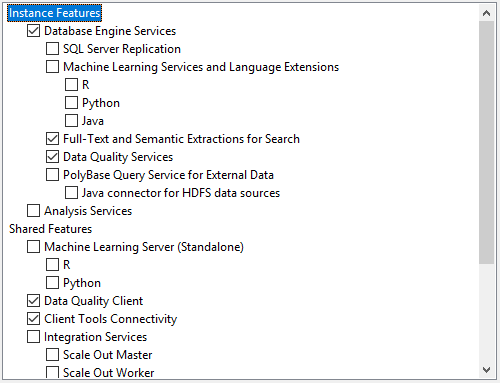Check Python box under Machine Learning Server (Standalone)

[52, 283]
